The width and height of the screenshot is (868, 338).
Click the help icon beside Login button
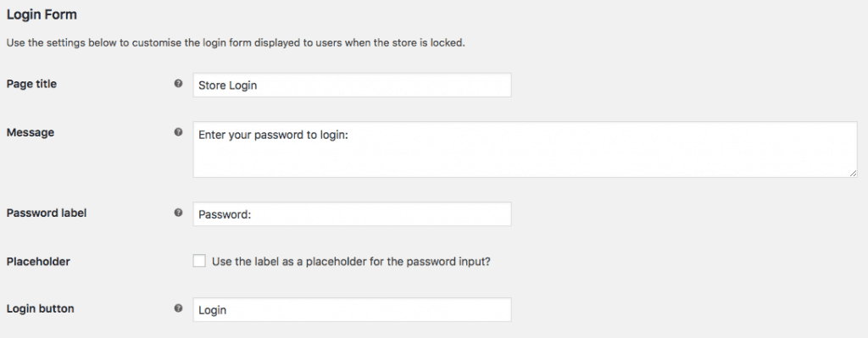pos(178,308)
